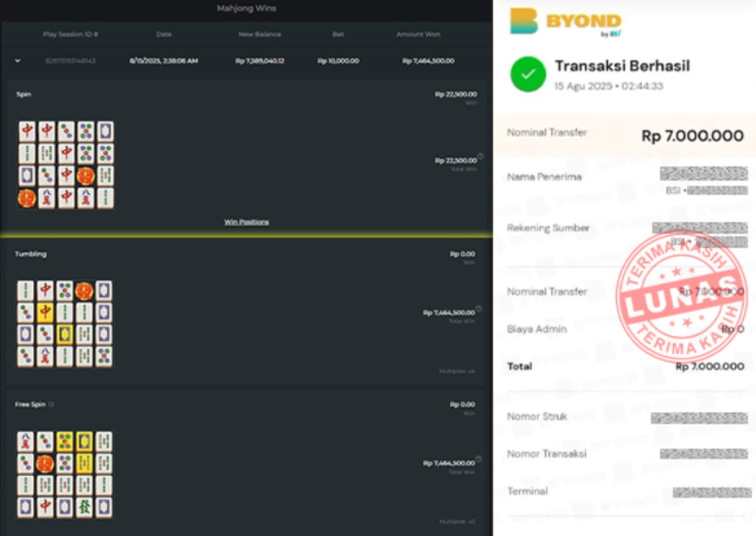Click the Transaksi Berhasil heading

(x=623, y=66)
